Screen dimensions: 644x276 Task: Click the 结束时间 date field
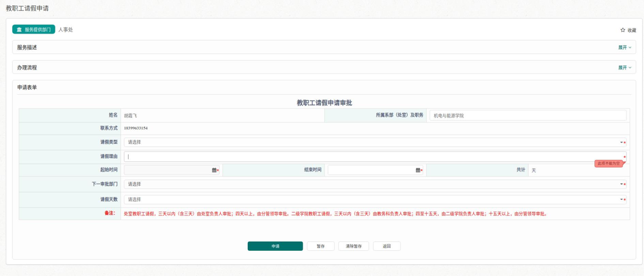pyautogui.click(x=372, y=170)
